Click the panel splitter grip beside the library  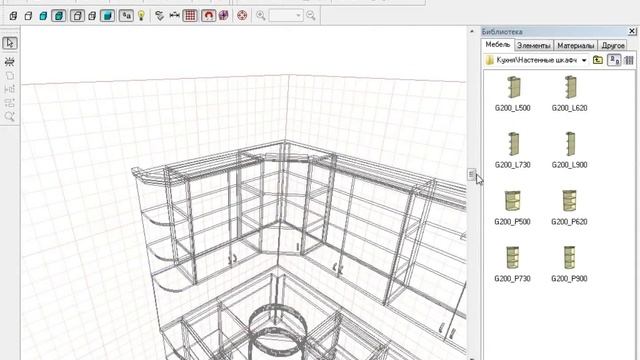471,175
